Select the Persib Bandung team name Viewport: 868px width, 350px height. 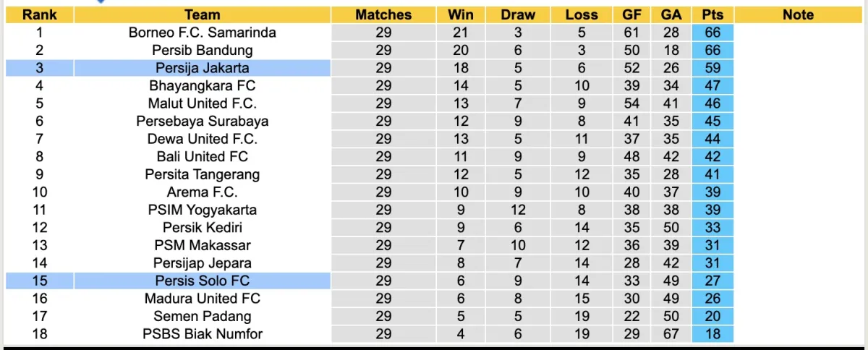[x=202, y=51]
